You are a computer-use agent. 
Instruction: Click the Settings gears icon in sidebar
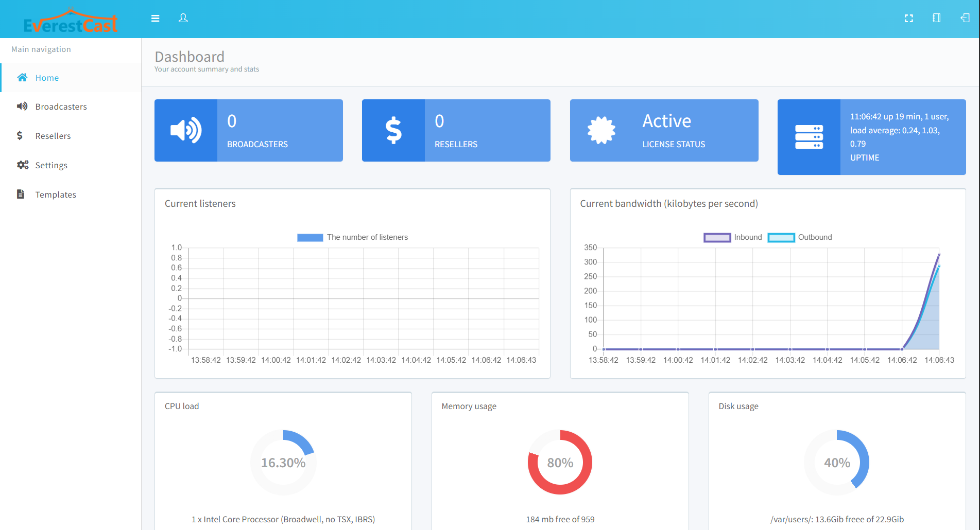(23, 165)
